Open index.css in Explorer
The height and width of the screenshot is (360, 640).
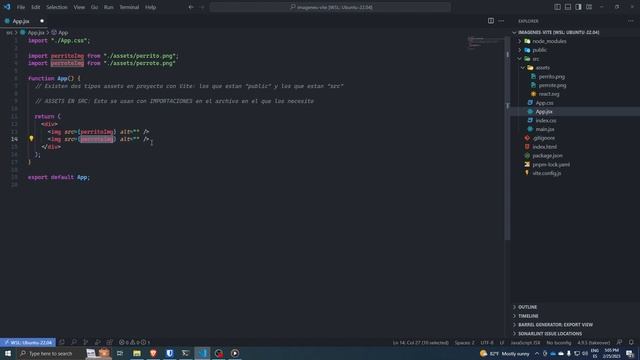click(x=546, y=120)
